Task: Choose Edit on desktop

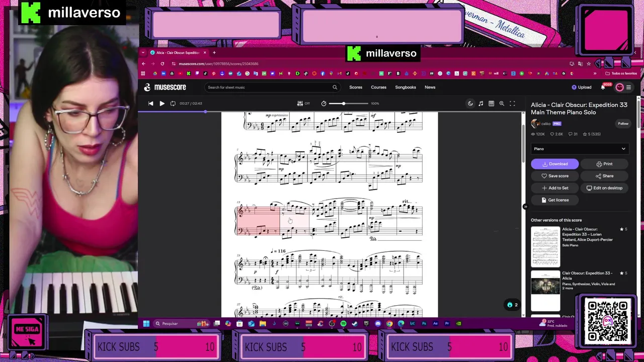Action: (604, 188)
